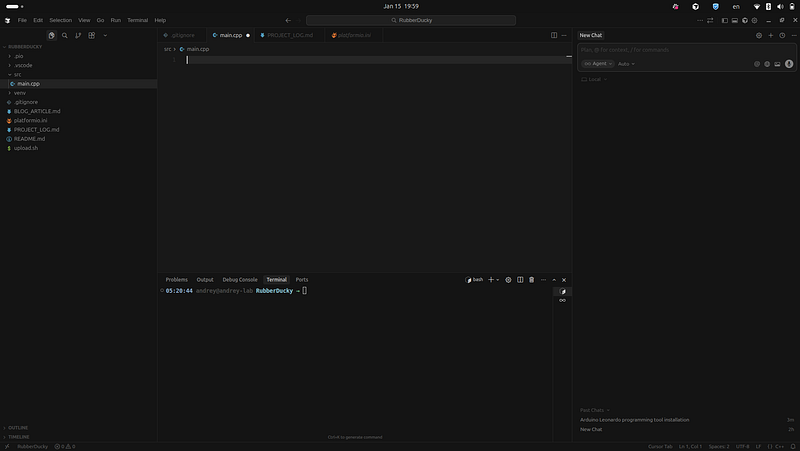Click the swap arrows icon in title bar
Viewport: 800px width, 451px height.
click(710, 20)
